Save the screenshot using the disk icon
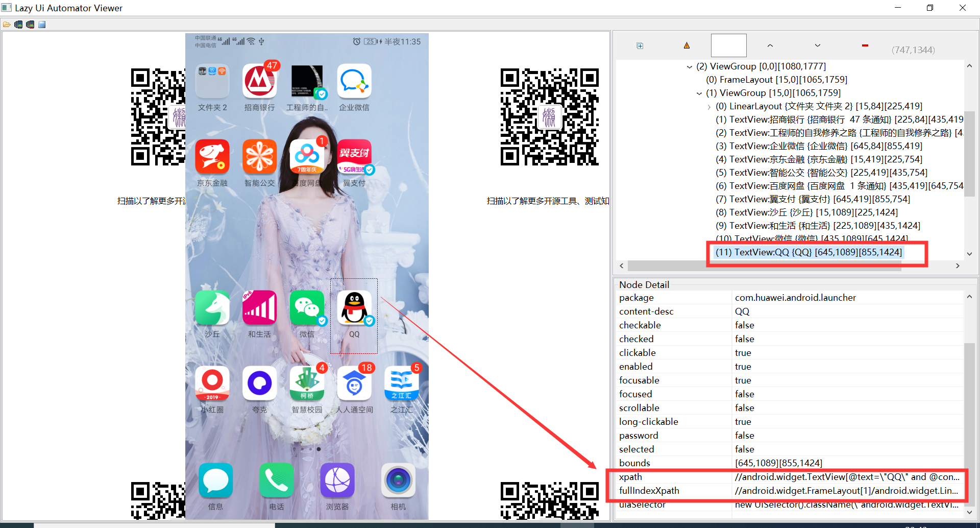The height and width of the screenshot is (528, 980). click(42, 25)
